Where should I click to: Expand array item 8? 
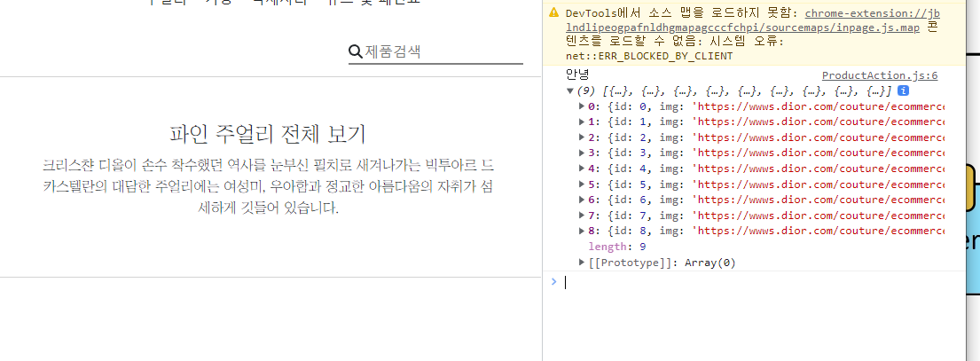tap(583, 232)
